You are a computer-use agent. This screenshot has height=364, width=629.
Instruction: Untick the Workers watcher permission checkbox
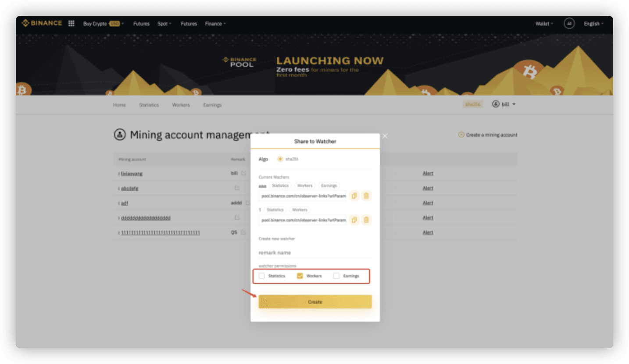300,276
